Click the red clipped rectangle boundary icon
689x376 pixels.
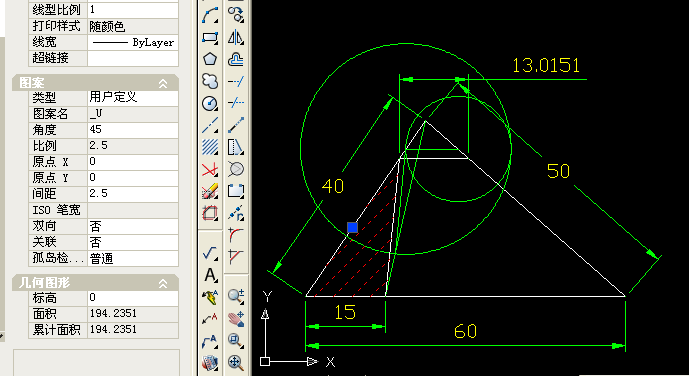(x=210, y=213)
